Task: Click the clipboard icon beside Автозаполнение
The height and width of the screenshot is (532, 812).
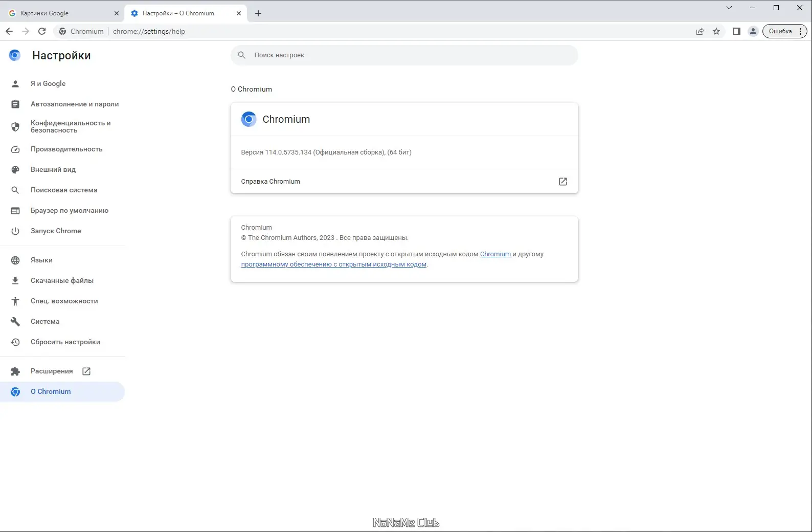Action: pyautogui.click(x=15, y=104)
